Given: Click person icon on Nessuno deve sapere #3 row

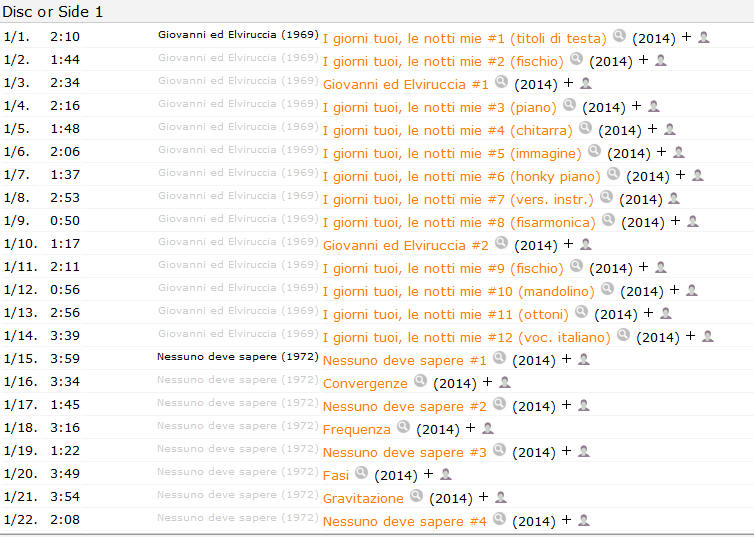Looking at the screenshot, I should 583,451.
